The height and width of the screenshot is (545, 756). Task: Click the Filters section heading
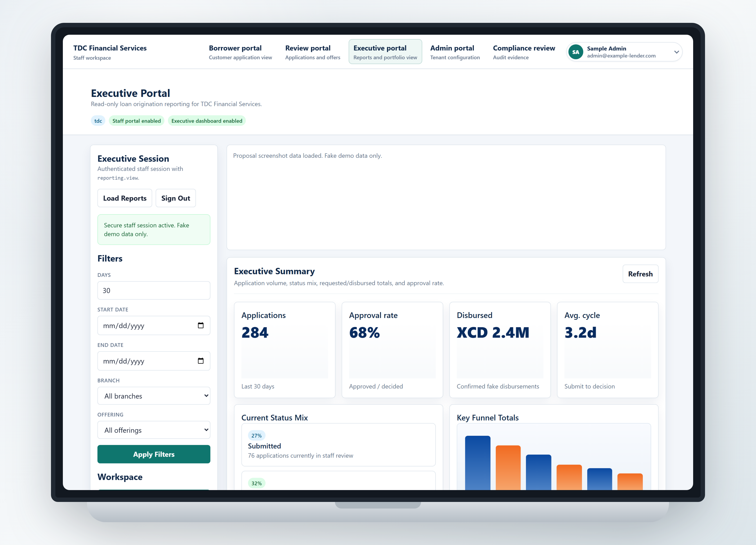110,259
